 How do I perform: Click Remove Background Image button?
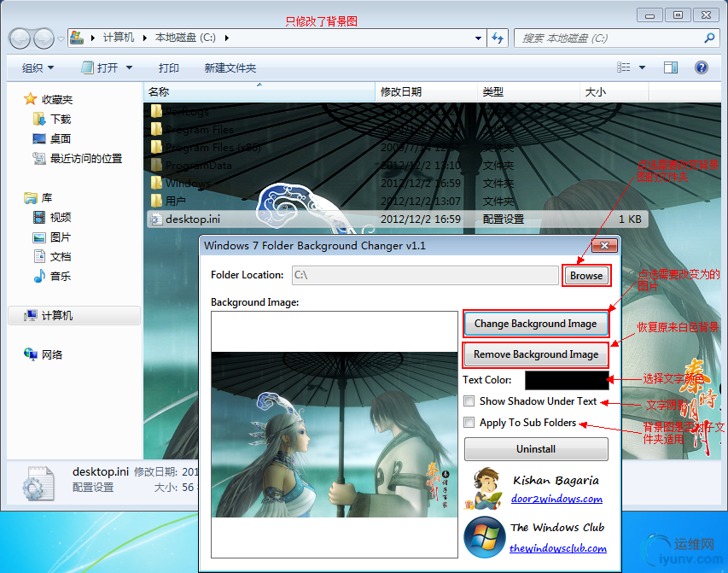[536, 354]
